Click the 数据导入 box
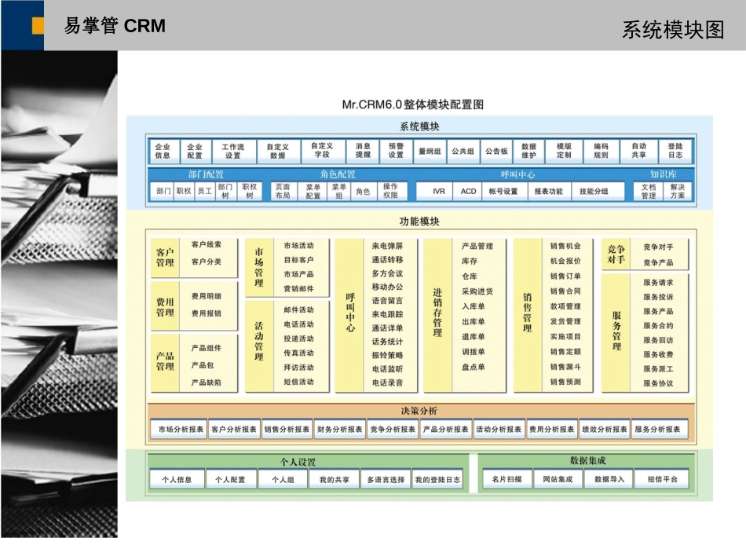 tap(609, 479)
